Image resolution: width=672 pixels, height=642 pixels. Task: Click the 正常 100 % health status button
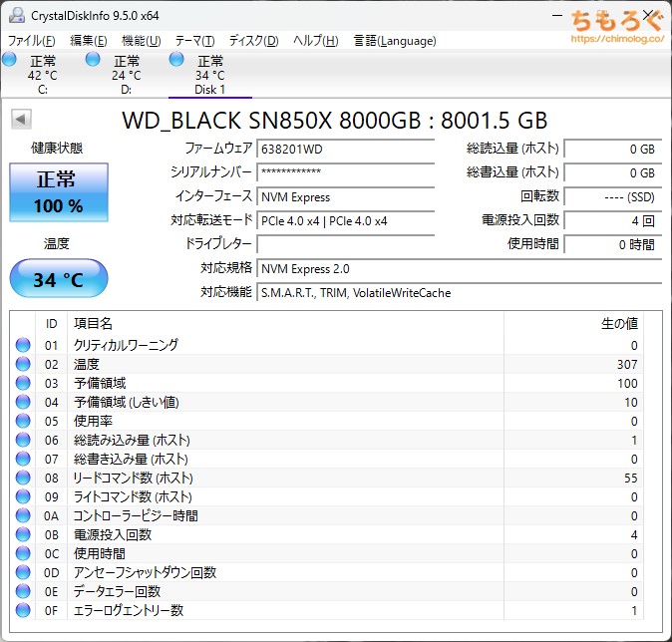[x=59, y=192]
